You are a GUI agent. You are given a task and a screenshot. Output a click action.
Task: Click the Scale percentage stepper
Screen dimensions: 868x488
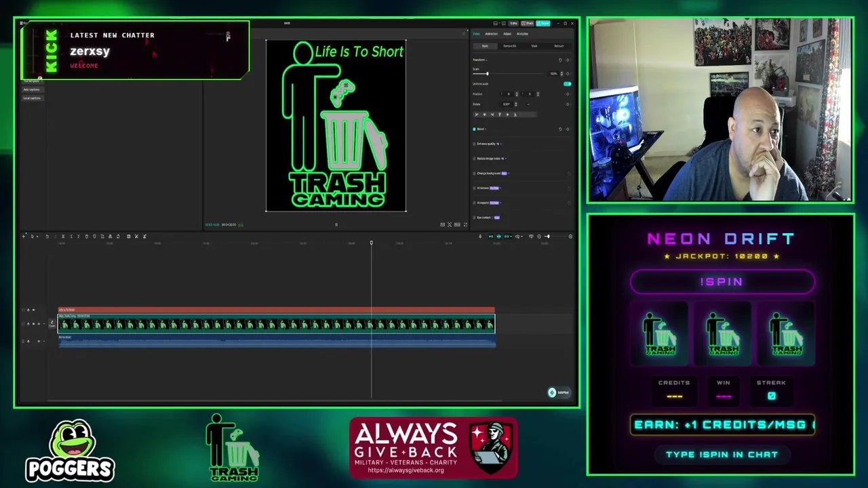point(561,74)
